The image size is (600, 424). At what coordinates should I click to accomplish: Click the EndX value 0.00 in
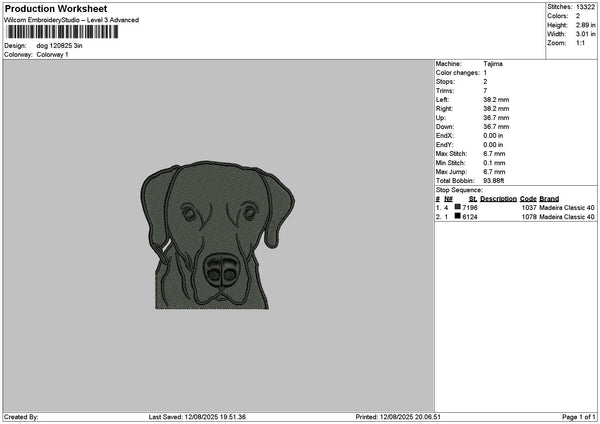pos(493,136)
